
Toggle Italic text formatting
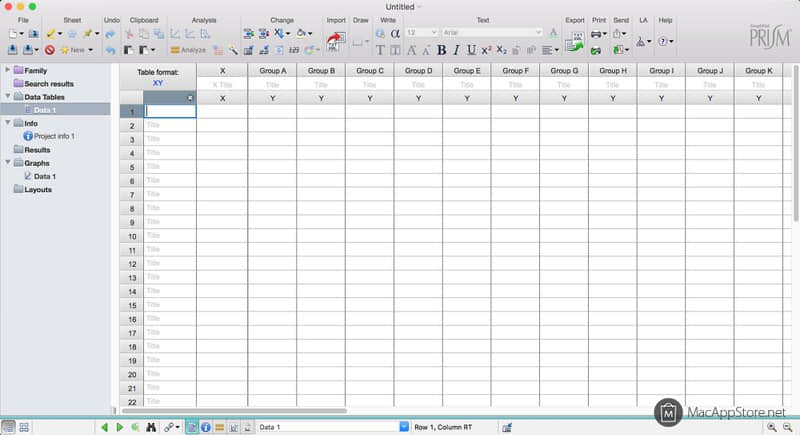tap(456, 50)
